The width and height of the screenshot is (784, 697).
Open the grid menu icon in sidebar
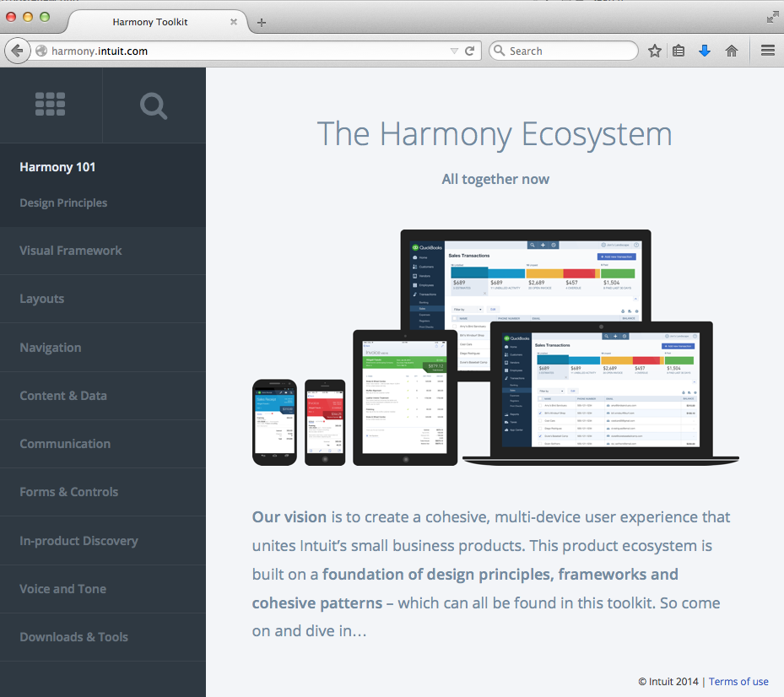50,105
